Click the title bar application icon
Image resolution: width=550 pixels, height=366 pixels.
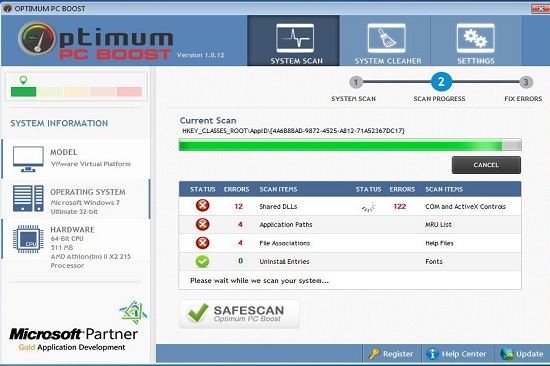[7, 8]
